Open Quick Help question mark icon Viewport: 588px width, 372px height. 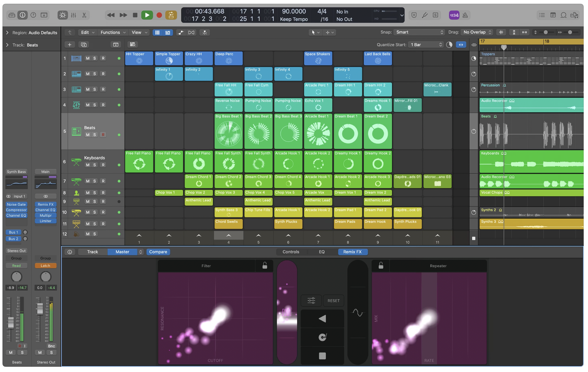[x=33, y=15]
